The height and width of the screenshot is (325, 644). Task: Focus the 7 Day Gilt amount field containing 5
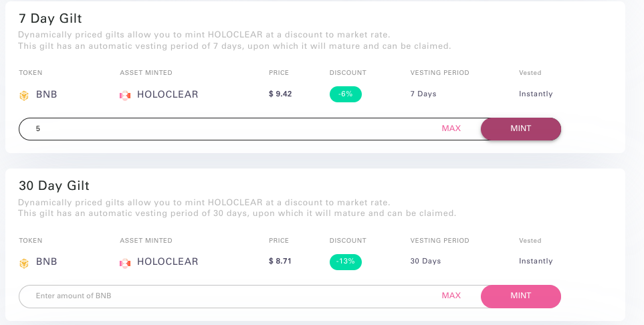pos(227,128)
